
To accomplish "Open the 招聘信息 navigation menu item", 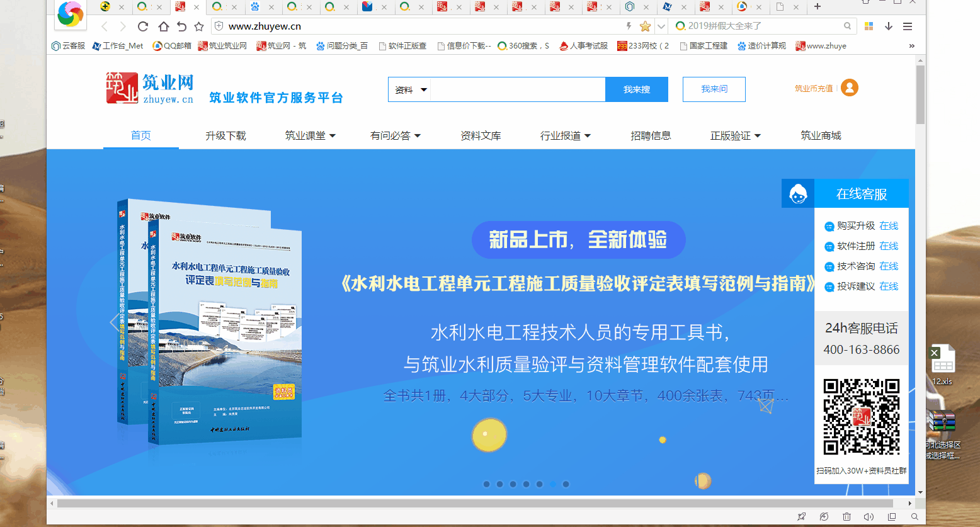I will tap(651, 136).
